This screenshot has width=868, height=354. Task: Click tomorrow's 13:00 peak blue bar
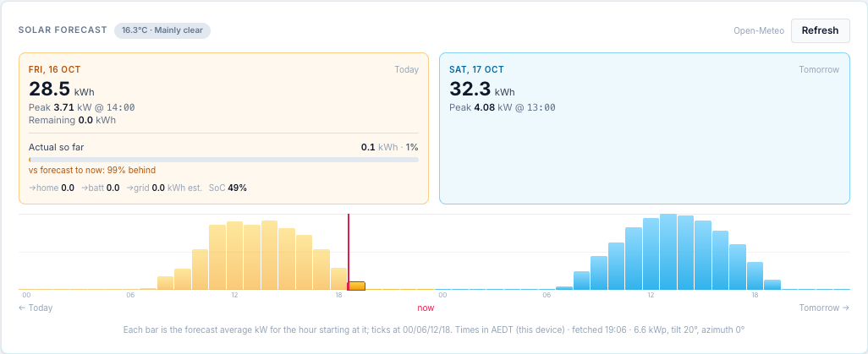pos(668,253)
